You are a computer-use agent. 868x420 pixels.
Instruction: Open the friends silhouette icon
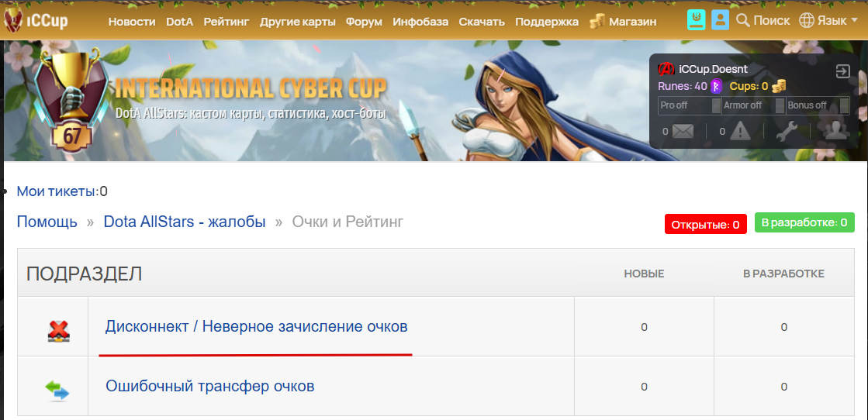(x=836, y=131)
